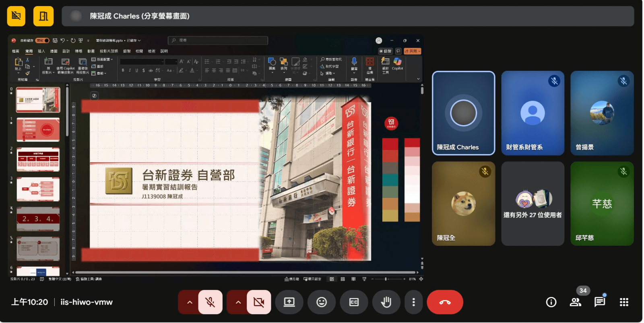This screenshot has width=644, height=323.
Task: Expand the 章節 section dropdown
Action: (x=99, y=73)
